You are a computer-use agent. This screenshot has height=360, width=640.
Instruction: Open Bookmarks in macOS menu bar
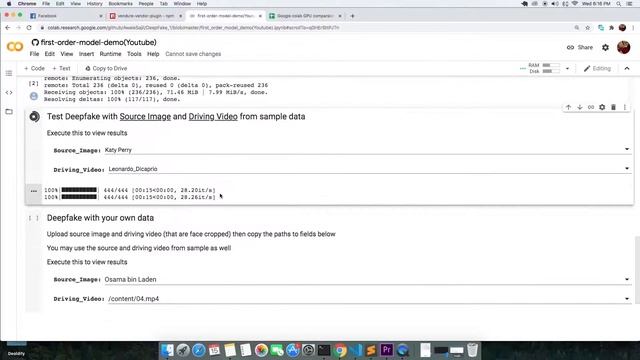click(120, 4)
